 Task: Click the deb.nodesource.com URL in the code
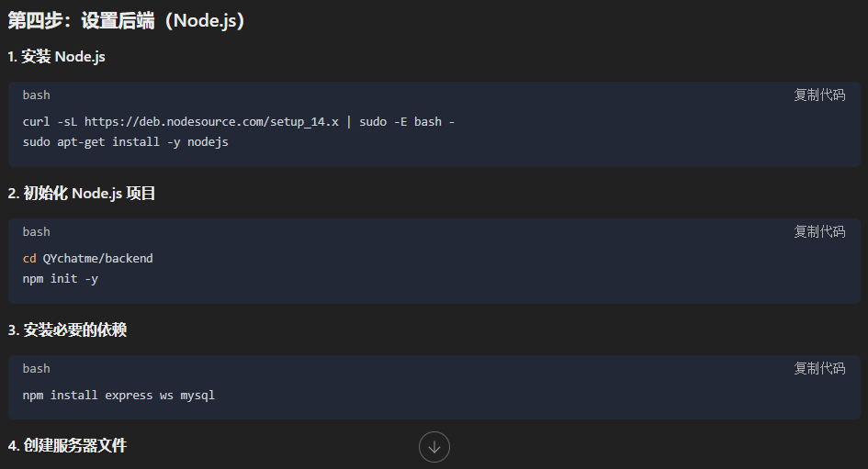click(211, 121)
